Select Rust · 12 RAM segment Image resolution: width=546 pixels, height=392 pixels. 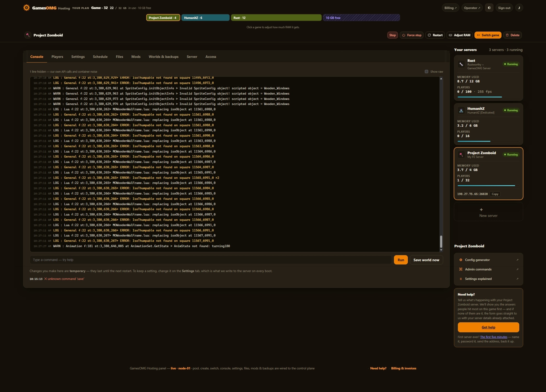click(276, 18)
